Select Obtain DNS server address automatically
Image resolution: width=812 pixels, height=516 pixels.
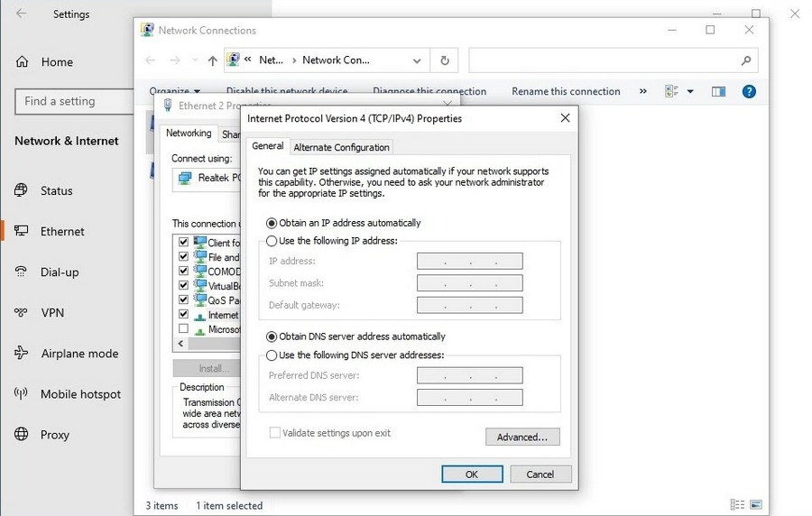coord(272,336)
